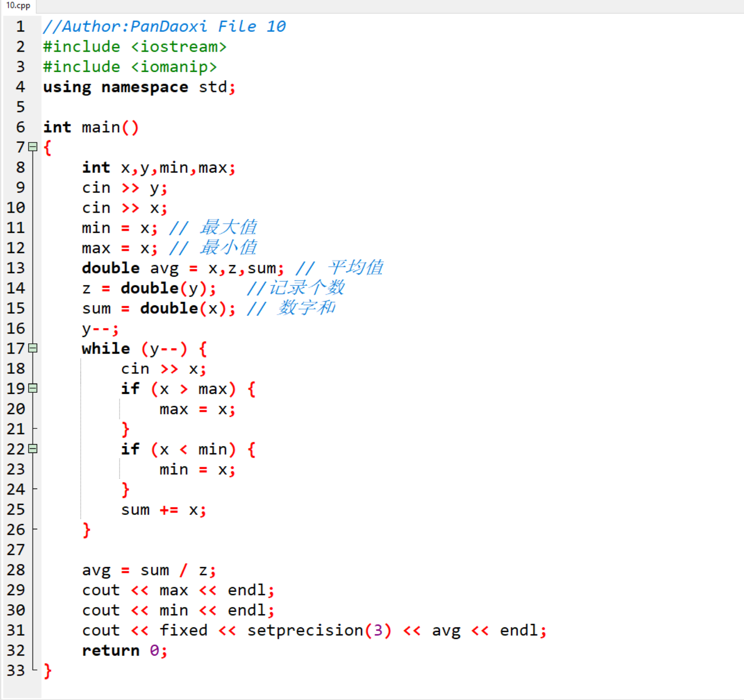Collapse the if (x > max) fold marker

tap(33, 389)
